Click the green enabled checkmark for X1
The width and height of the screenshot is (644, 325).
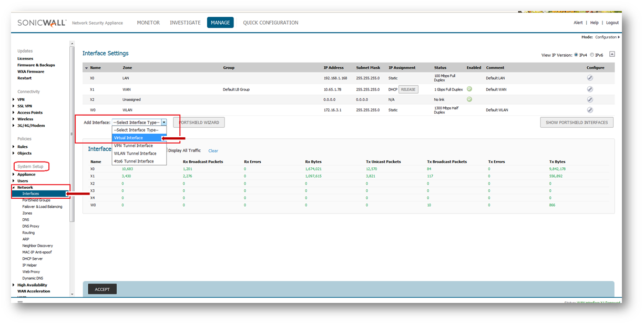(469, 89)
